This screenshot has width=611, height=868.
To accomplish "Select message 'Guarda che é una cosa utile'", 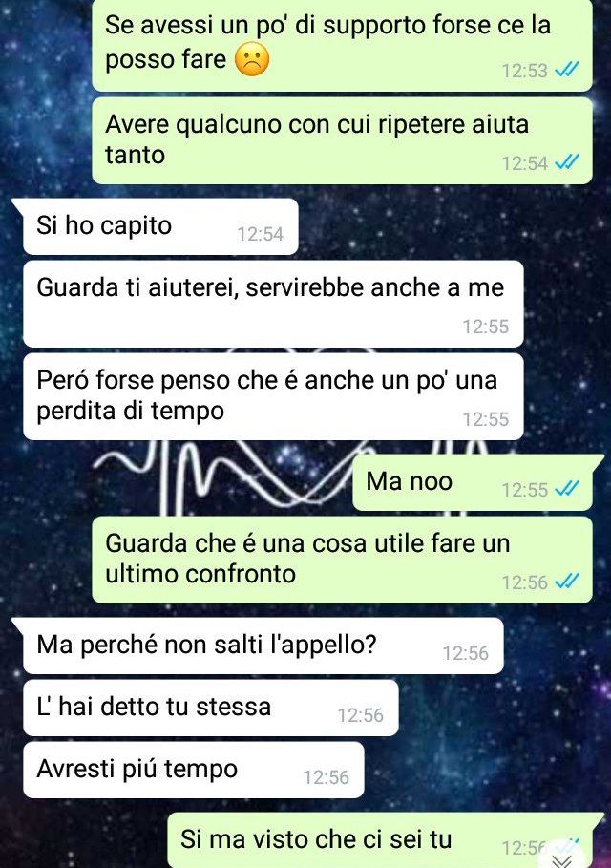I will [x=342, y=560].
